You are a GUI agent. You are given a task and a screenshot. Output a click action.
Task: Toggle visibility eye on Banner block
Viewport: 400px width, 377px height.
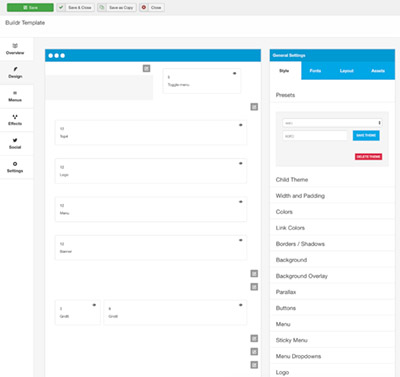click(241, 240)
